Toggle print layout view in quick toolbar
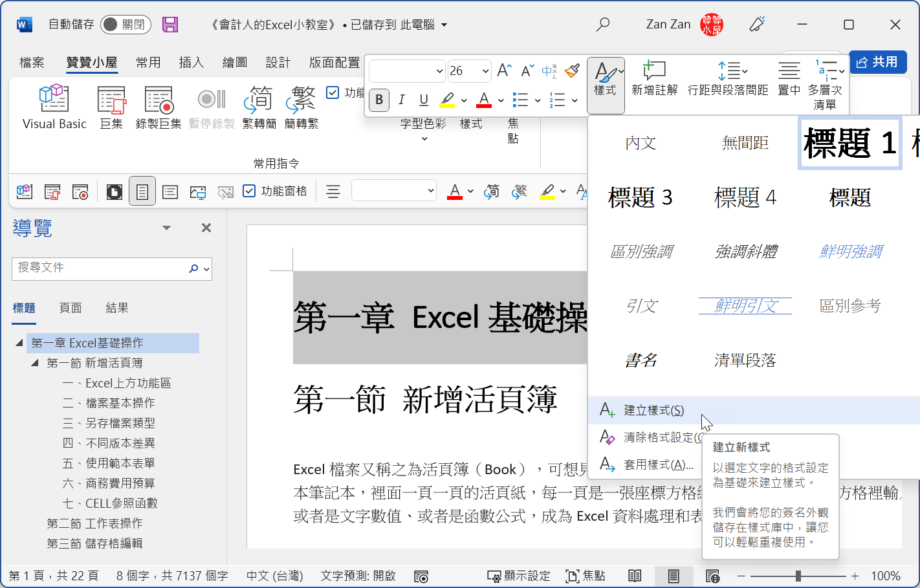Image resolution: width=920 pixels, height=588 pixels. pos(142,191)
